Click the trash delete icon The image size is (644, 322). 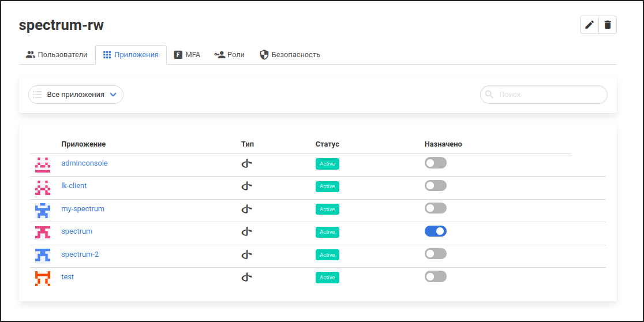click(x=608, y=25)
